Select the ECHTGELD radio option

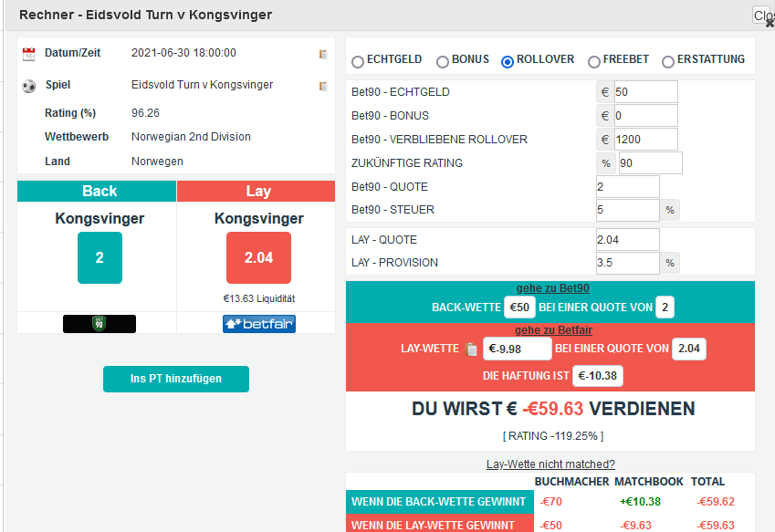[357, 62]
